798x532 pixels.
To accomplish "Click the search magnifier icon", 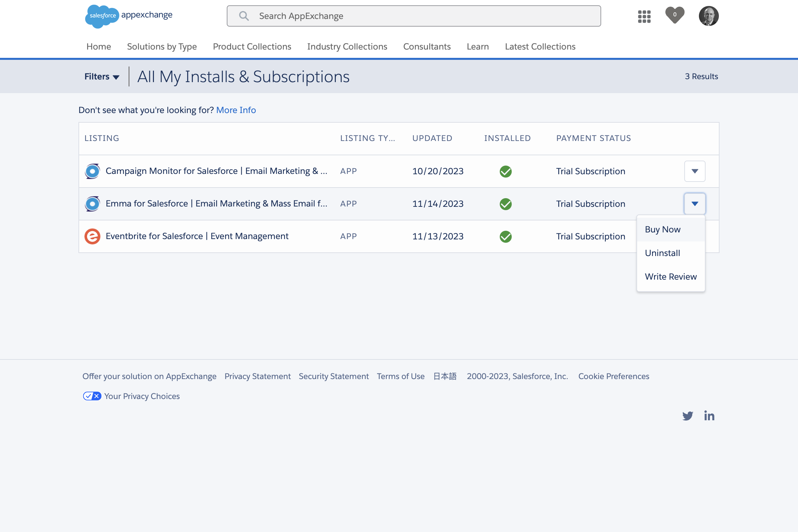I will (244, 16).
